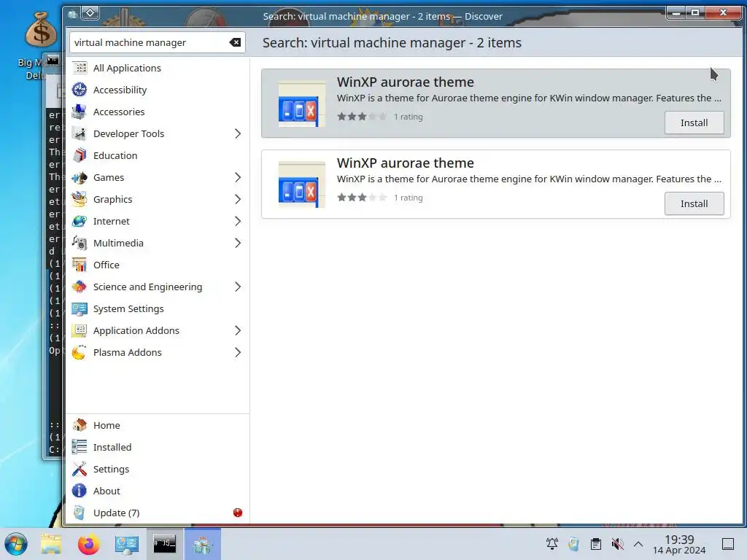Select the Accessibility category

[158, 90]
